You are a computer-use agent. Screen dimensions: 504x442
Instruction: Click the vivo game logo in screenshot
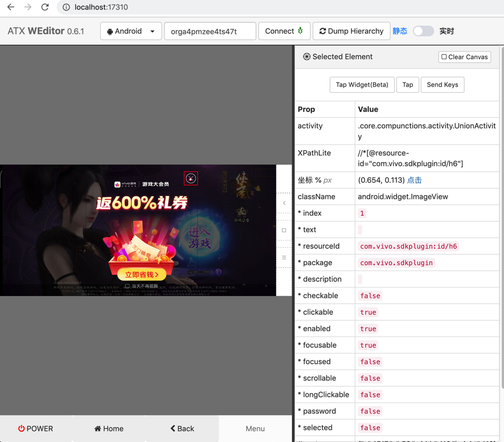125,184
